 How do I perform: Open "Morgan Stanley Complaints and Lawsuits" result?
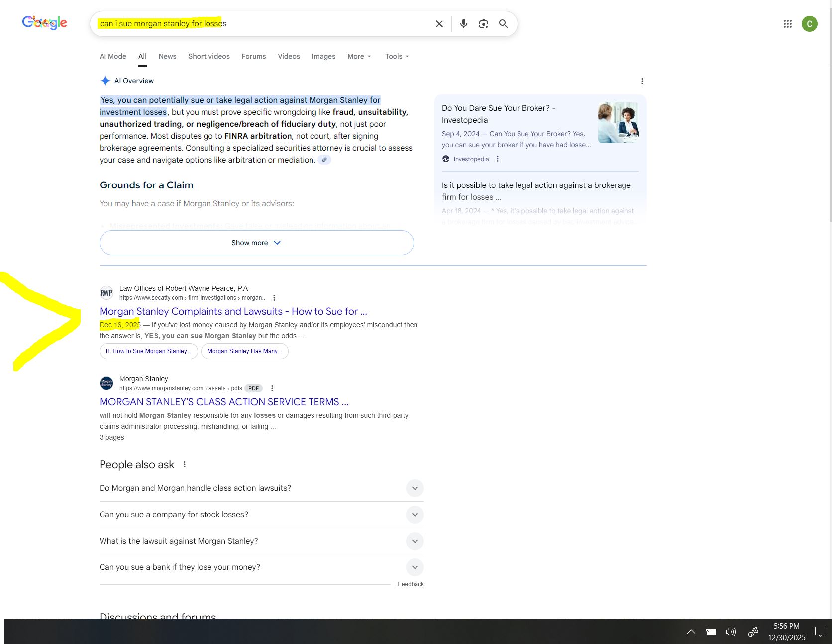coord(233,311)
